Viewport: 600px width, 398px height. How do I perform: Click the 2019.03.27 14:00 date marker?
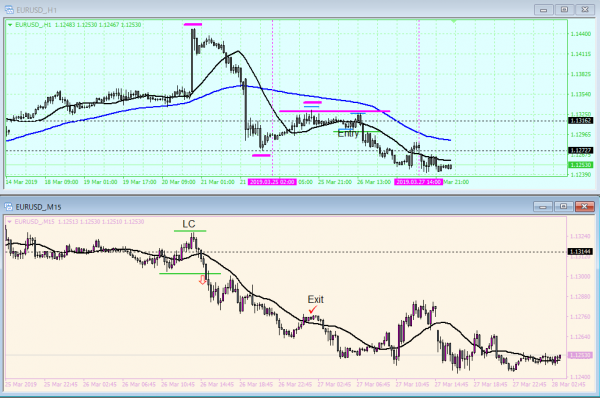click(x=419, y=182)
